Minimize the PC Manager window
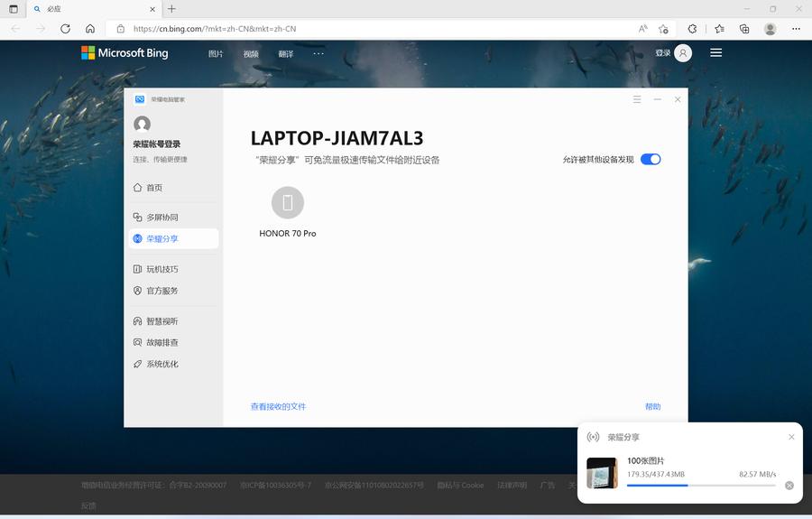Screen dimensions: 812x519 point(657,99)
